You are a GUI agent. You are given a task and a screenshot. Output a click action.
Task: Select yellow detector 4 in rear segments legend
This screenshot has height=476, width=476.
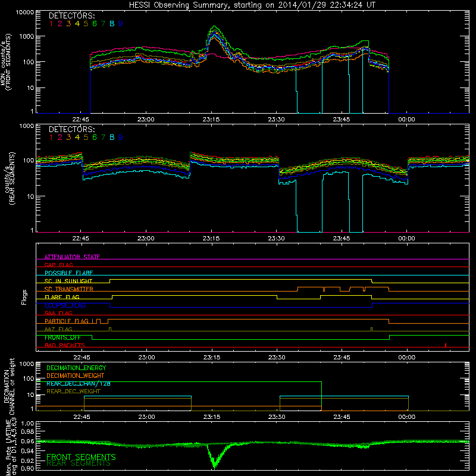pos(77,137)
